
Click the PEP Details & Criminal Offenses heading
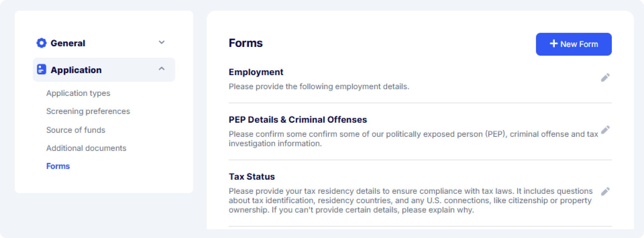tap(298, 120)
